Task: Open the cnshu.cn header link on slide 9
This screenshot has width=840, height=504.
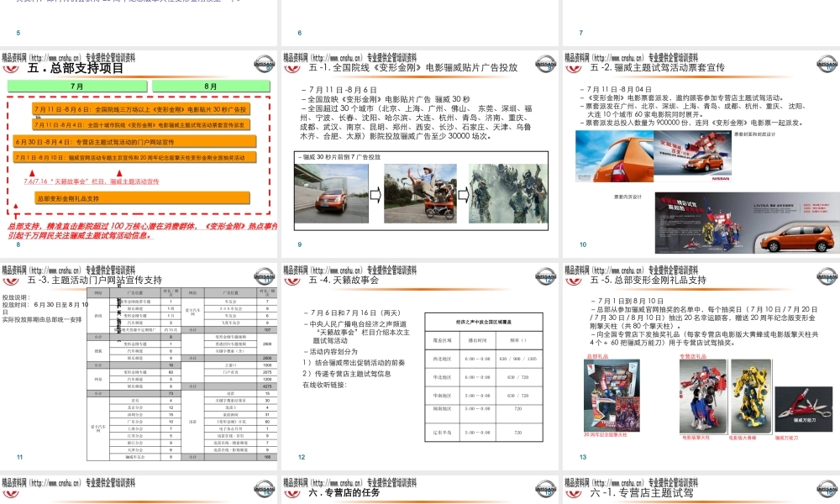Action: point(349,57)
